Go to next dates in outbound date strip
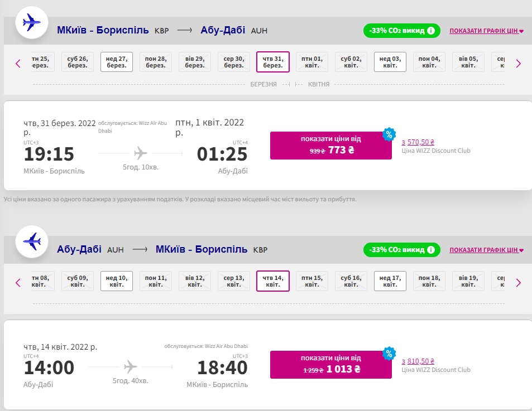Screen dimensions: 532x411 point(518,63)
